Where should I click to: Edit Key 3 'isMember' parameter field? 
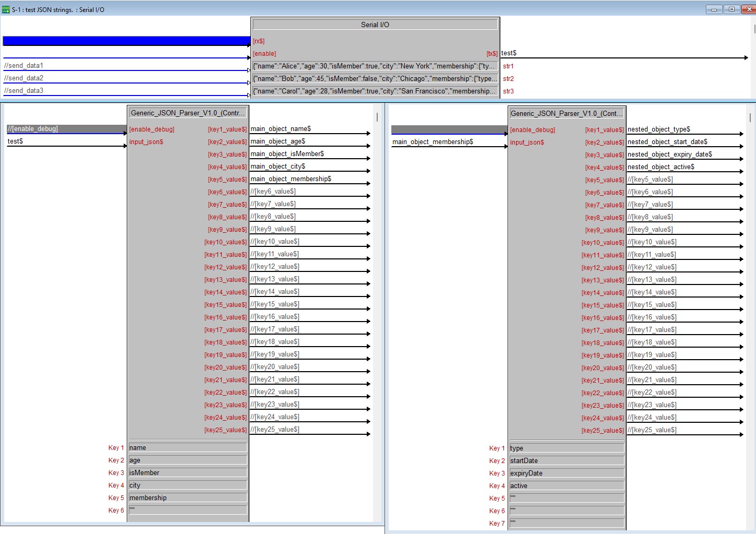coord(188,473)
